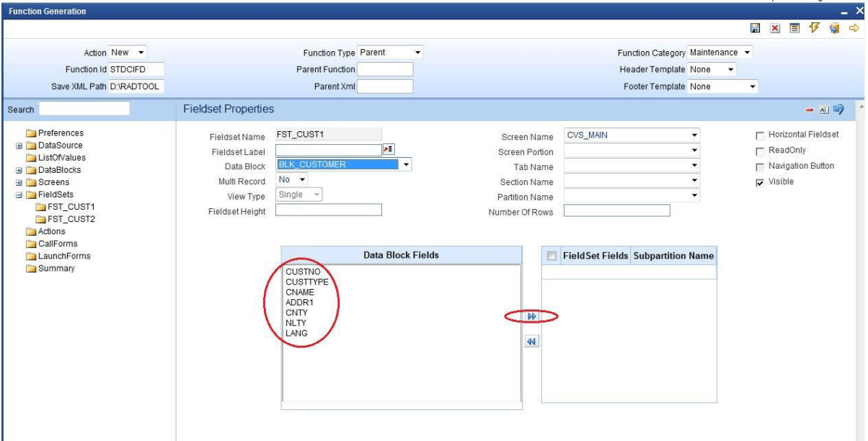Enable the Horizontal Fieldset checkbox
This screenshot has width=868, height=441.
[x=759, y=135]
